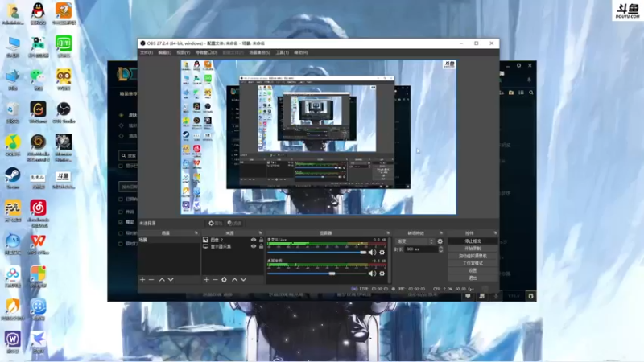Image resolution: width=644 pixels, height=362 pixels.
Task: Toggle visibility eye of 显示器采集 source
Action: [254, 246]
